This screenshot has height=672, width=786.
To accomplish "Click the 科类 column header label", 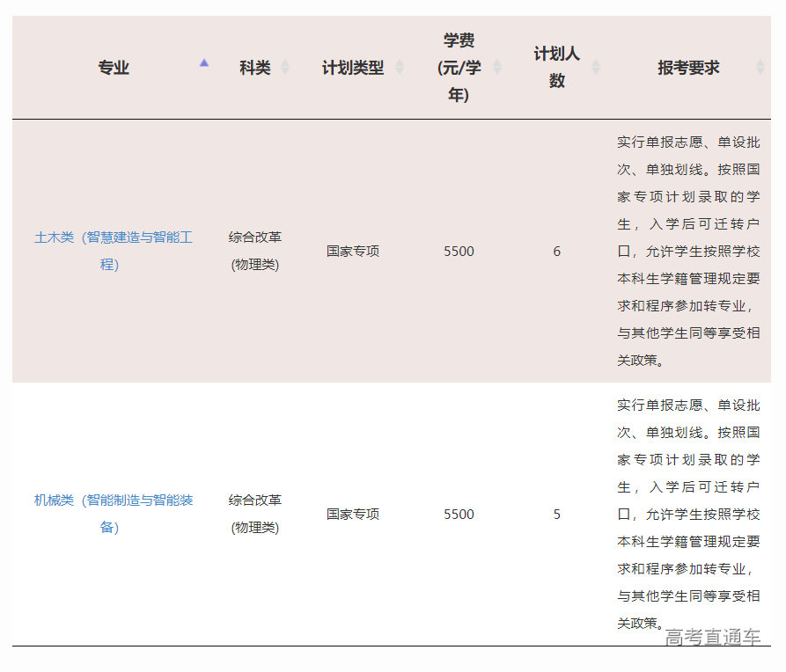I will [254, 68].
